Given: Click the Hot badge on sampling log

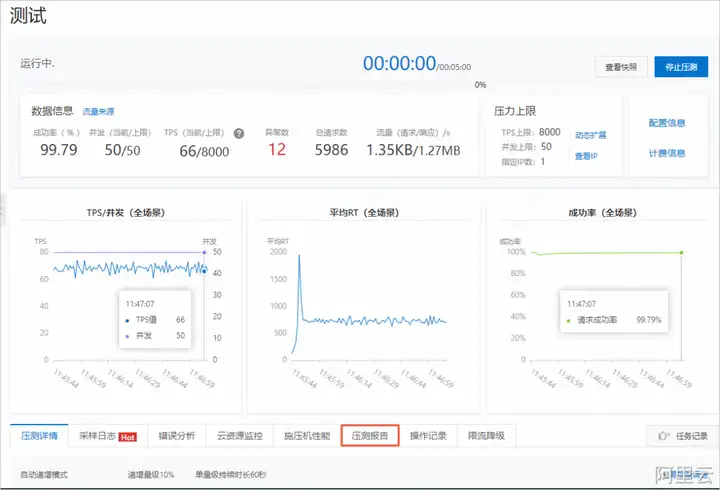Looking at the screenshot, I should coord(128,437).
